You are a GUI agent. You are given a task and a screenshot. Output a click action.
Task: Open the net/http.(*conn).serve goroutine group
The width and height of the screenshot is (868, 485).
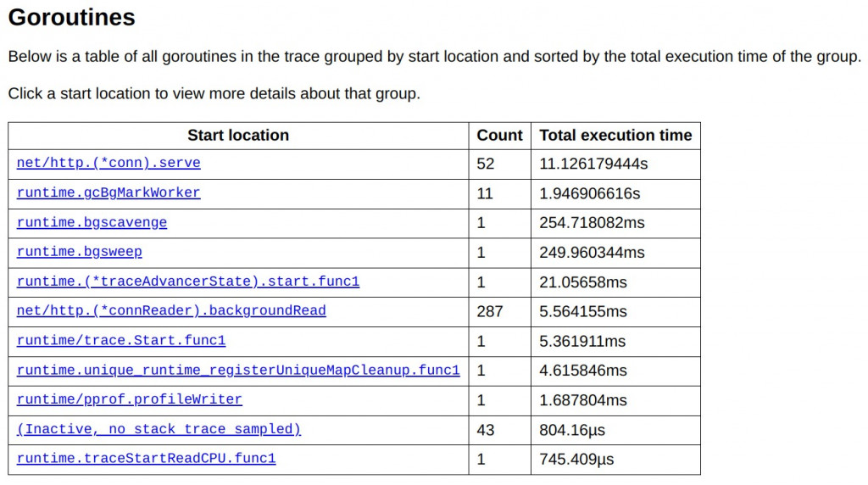(x=108, y=163)
